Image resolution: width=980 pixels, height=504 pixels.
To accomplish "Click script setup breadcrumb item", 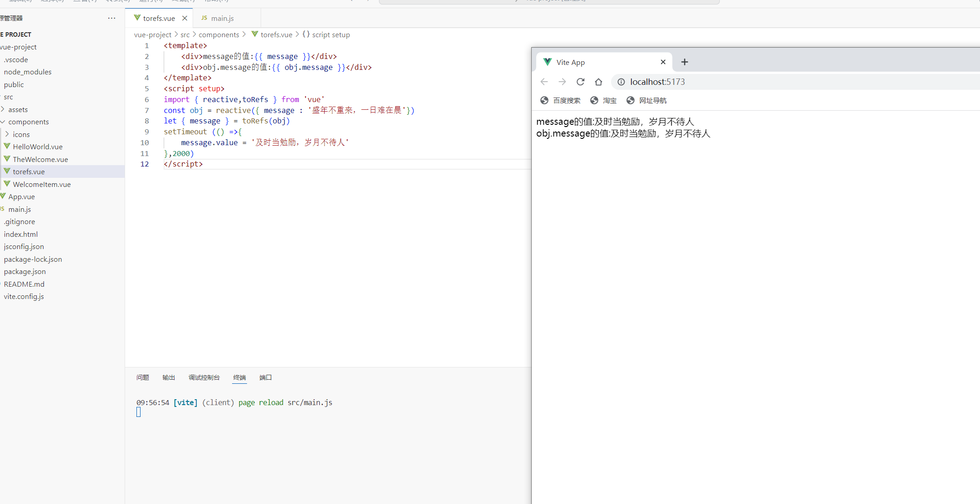I will [x=331, y=34].
